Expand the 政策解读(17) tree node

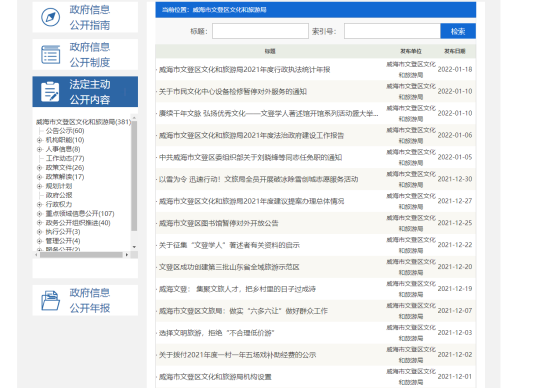tap(39, 177)
